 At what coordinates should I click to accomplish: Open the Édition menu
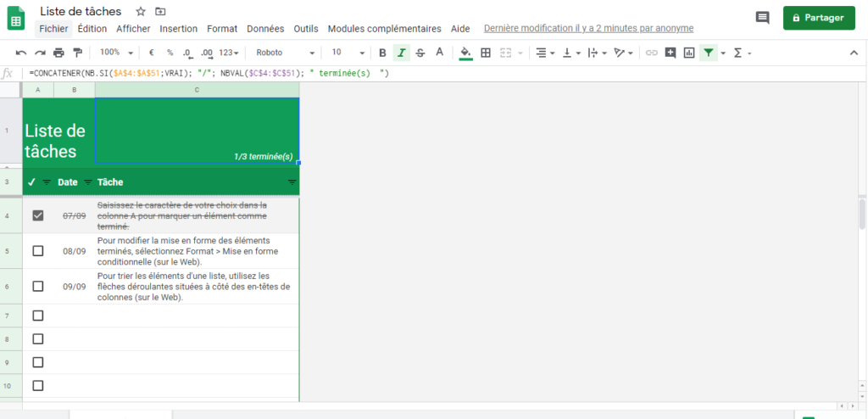(92, 29)
